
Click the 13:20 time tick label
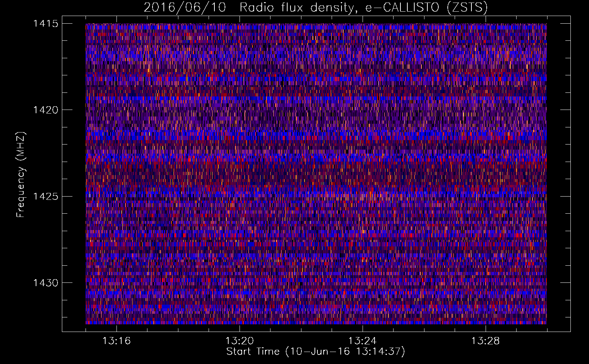click(240, 341)
